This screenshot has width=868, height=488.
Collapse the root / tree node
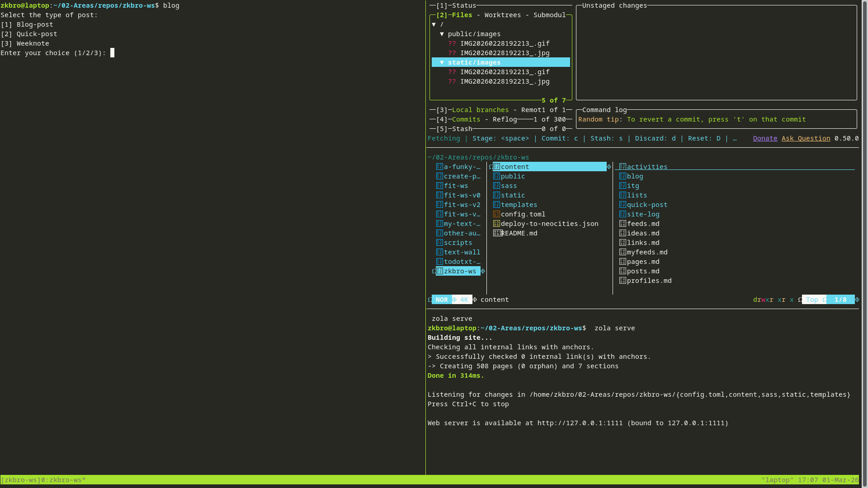click(x=434, y=24)
